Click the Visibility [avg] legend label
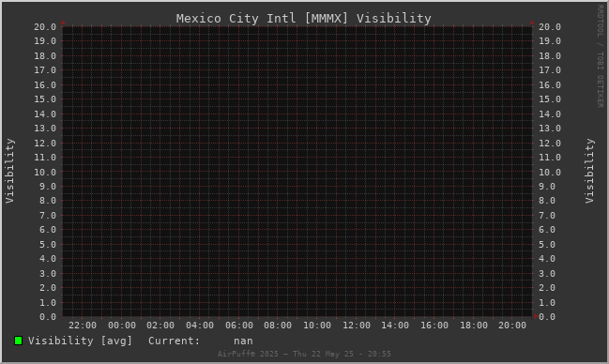Screen dimensions: 609x364 80,341
